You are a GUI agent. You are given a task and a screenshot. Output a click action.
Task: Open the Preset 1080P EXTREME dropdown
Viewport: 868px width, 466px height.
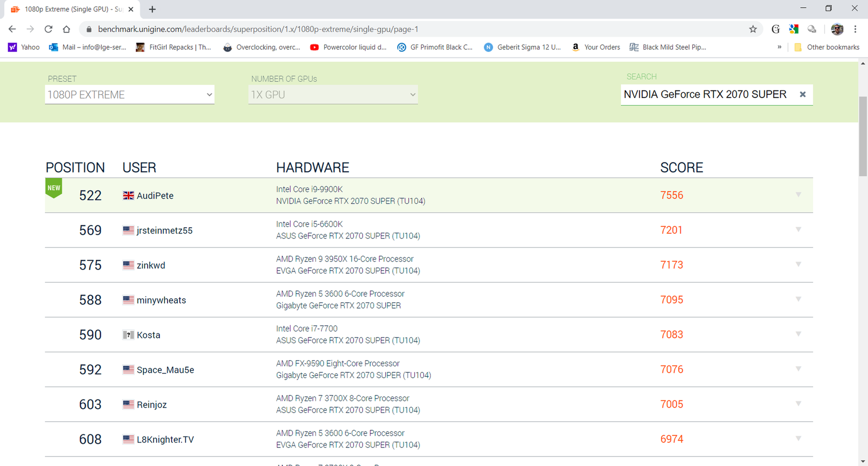pos(130,95)
